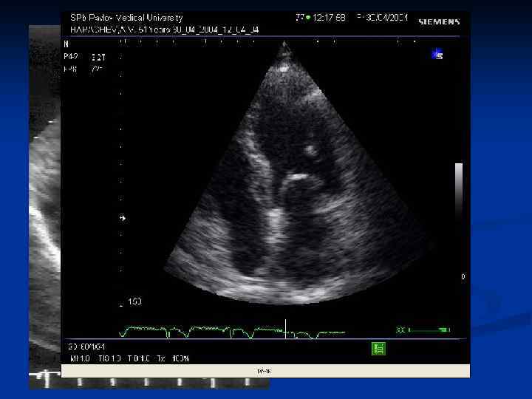Click the green storage icon below ECG

378,349
